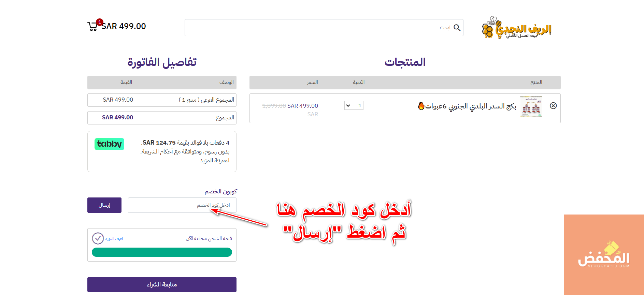The height and width of the screenshot is (295, 644).
Task: Open the honey product thumbnail image
Action: tap(531, 106)
